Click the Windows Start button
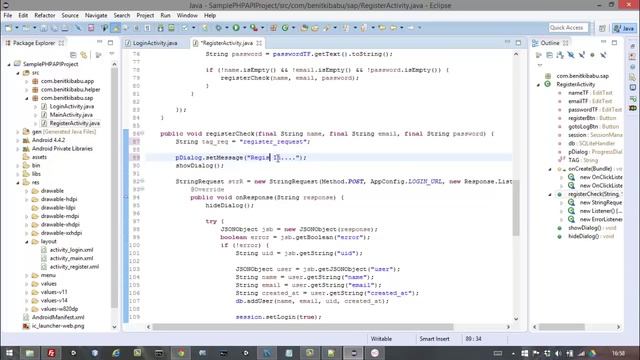This screenshot has width=640, height=360. (x=9, y=353)
